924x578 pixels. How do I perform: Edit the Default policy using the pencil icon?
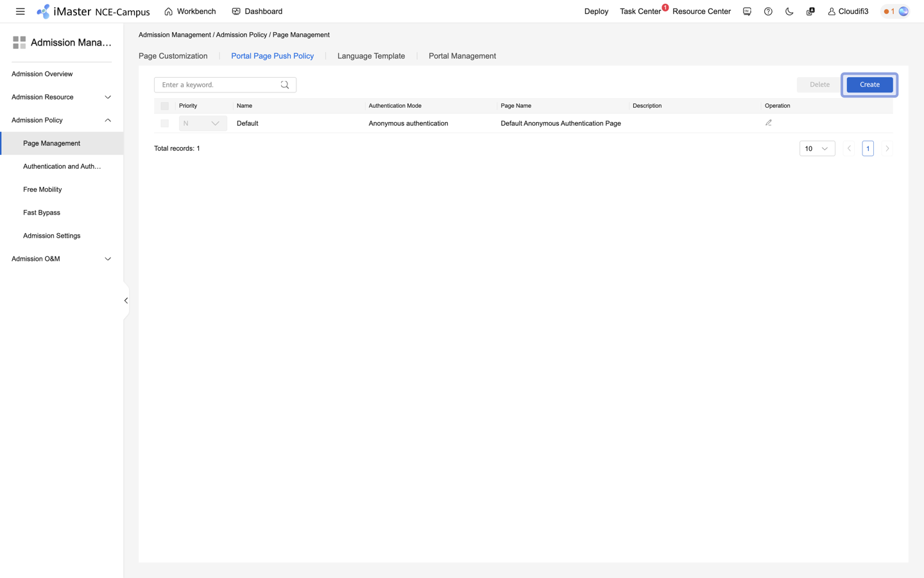768,123
